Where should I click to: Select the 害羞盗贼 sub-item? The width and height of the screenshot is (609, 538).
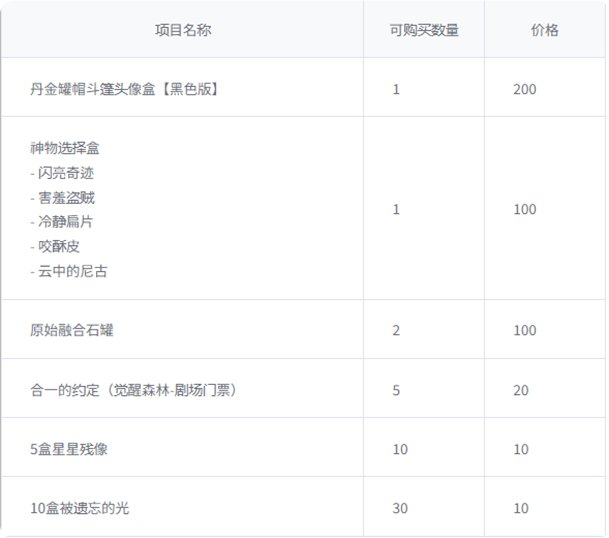click(67, 197)
